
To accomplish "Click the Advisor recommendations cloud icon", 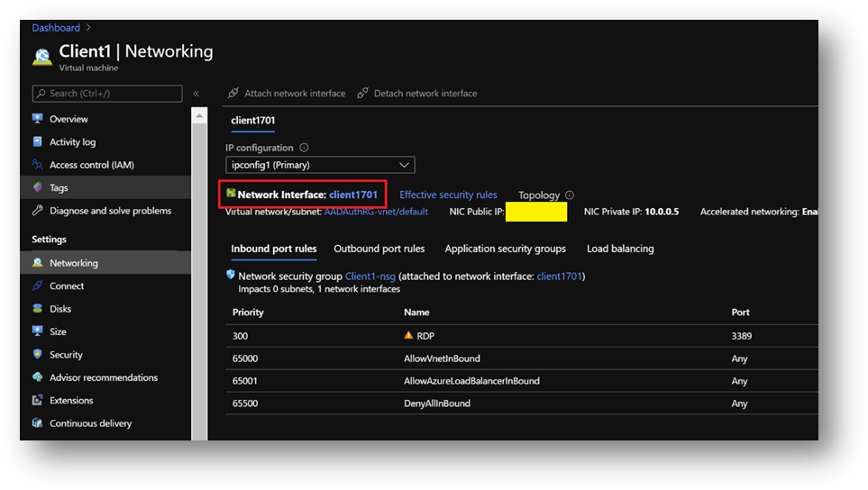I will (x=38, y=377).
